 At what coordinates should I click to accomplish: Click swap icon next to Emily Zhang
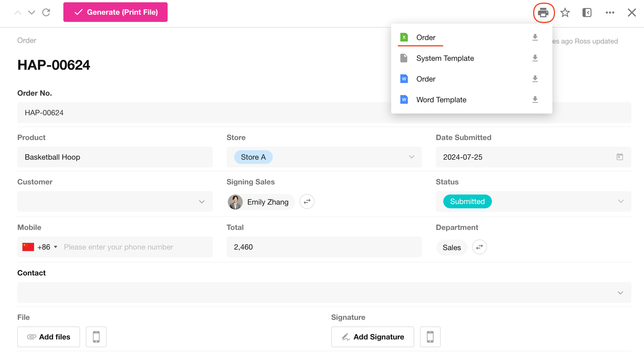[307, 201]
